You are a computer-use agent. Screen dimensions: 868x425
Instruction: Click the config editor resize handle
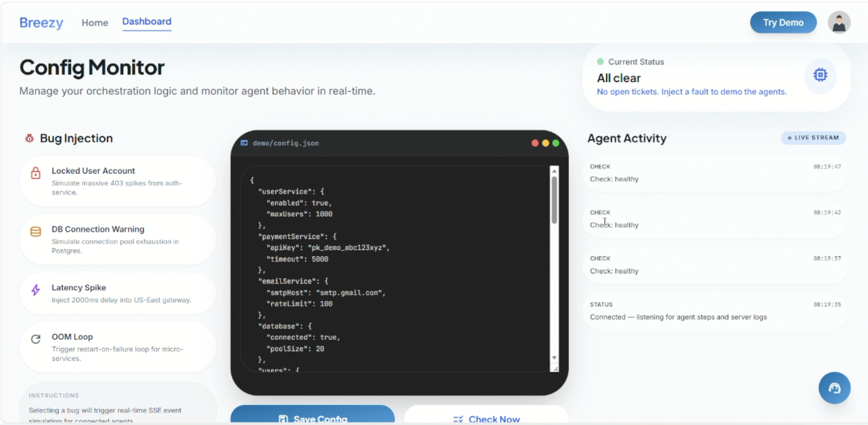(555, 369)
